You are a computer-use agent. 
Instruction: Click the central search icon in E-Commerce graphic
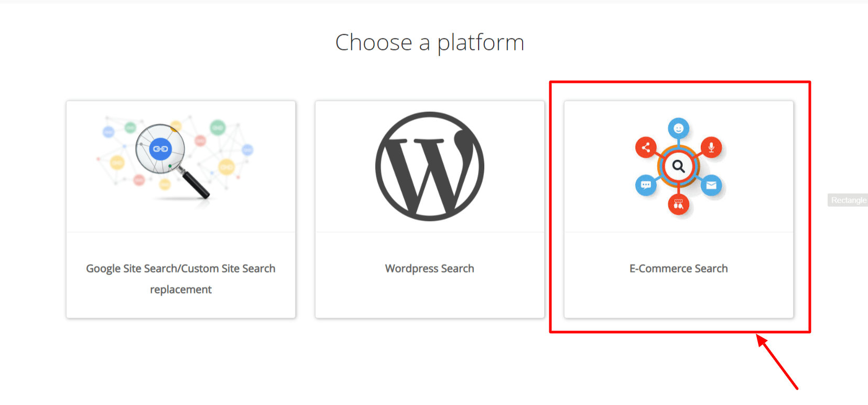679,166
